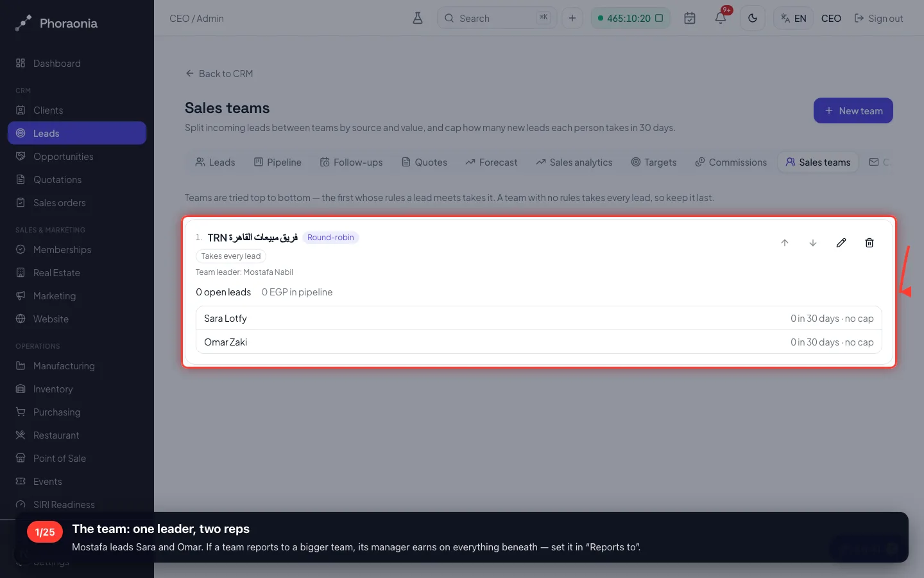Click the Sara Lotfy member row
Viewport: 924px width, 578px height.
point(539,319)
